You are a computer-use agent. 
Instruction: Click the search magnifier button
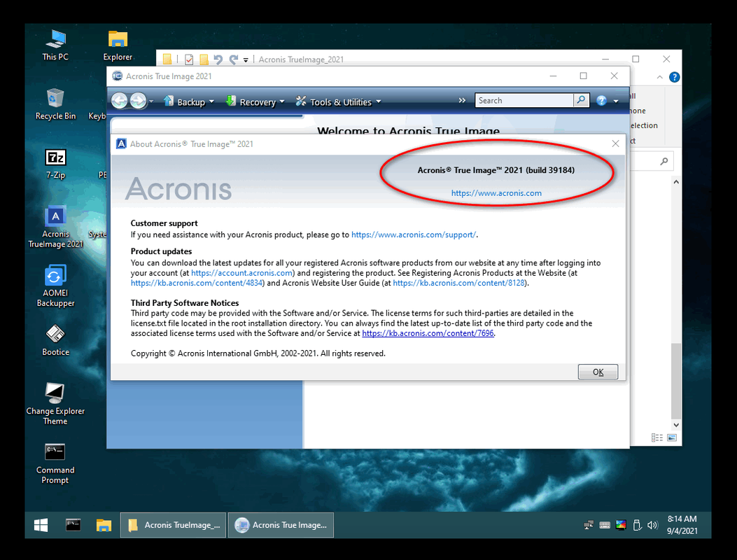click(582, 101)
